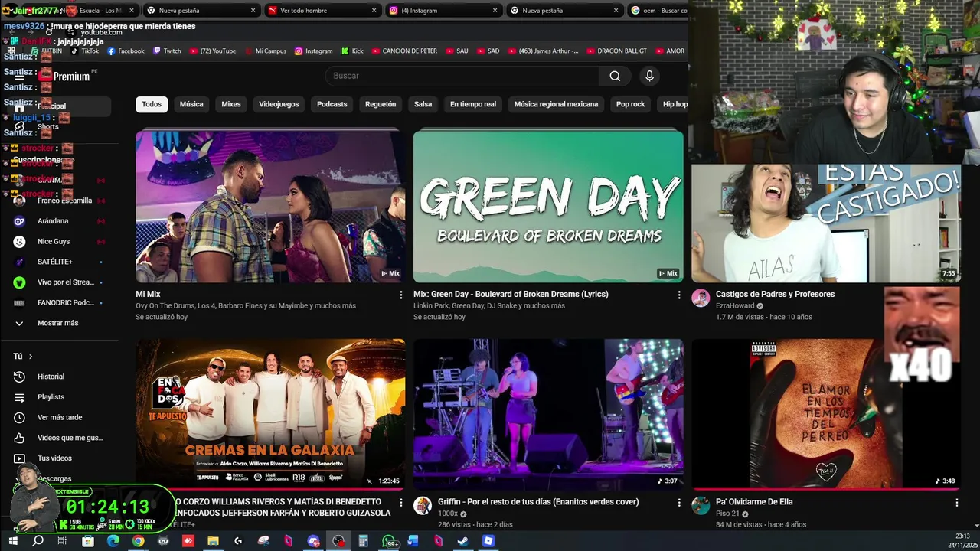Open Playlists from the sidebar
Image resolution: width=980 pixels, height=551 pixels.
click(59, 397)
